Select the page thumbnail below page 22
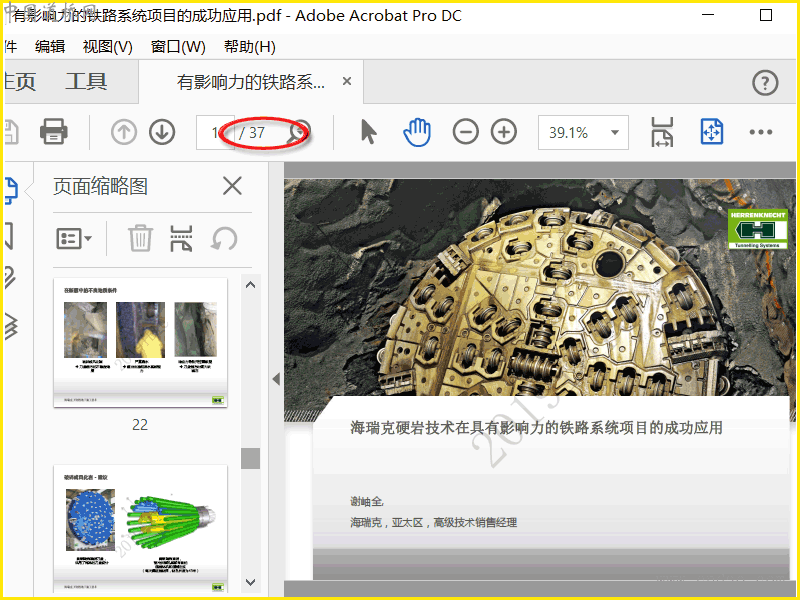This screenshot has height=600, width=800. [140, 529]
